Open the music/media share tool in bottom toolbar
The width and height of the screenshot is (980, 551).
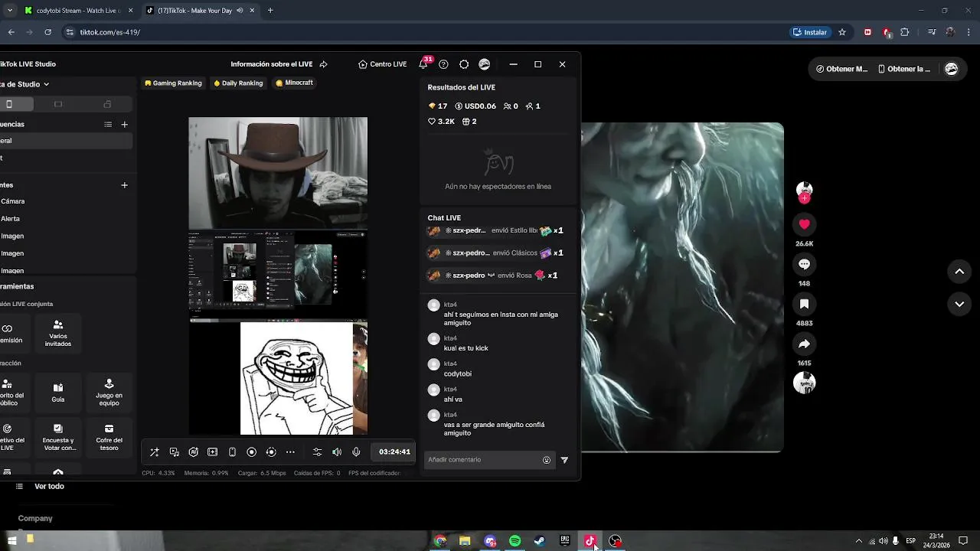click(175, 452)
